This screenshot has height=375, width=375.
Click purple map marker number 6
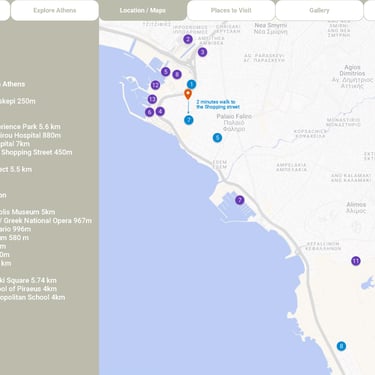pos(150,112)
